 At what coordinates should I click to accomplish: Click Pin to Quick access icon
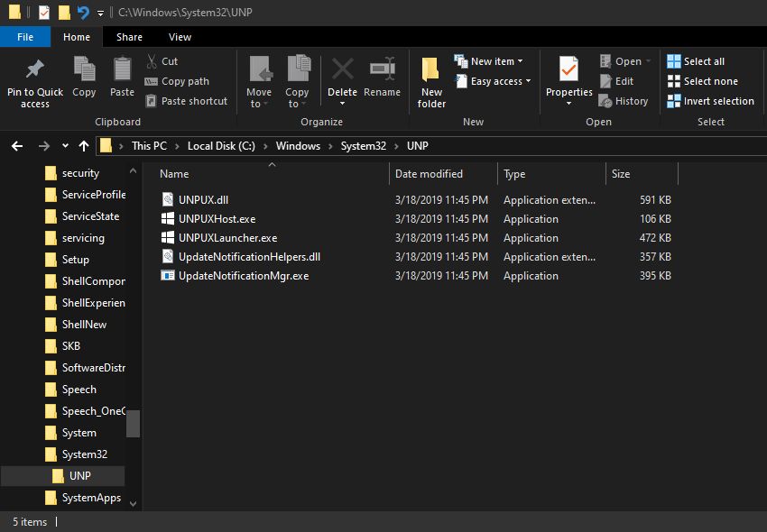[x=34, y=69]
